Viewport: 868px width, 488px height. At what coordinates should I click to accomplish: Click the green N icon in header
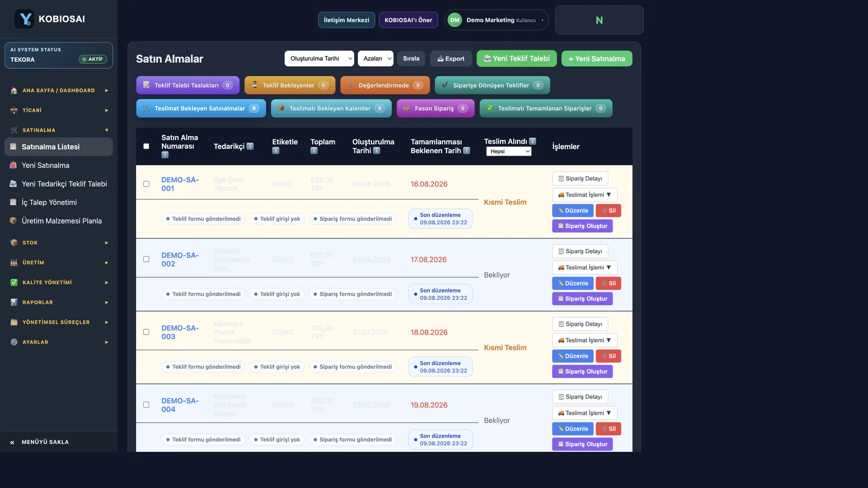click(x=599, y=20)
